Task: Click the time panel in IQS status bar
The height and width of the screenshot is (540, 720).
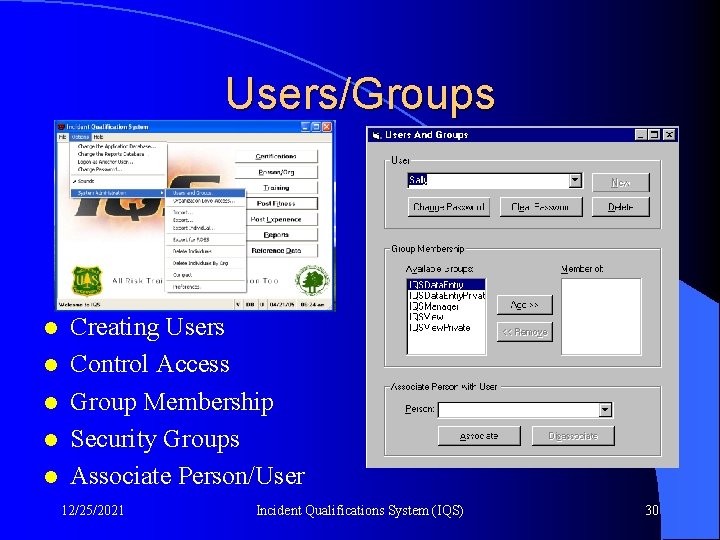Action: [313, 304]
